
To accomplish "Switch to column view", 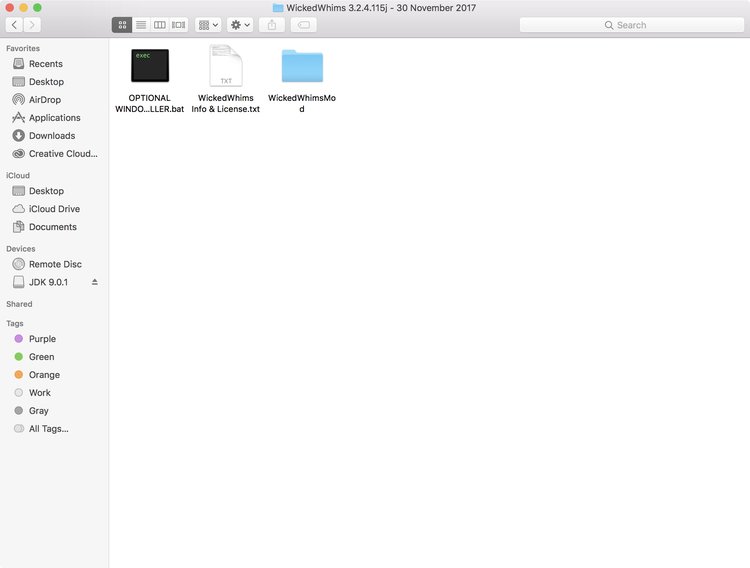I will pos(160,25).
